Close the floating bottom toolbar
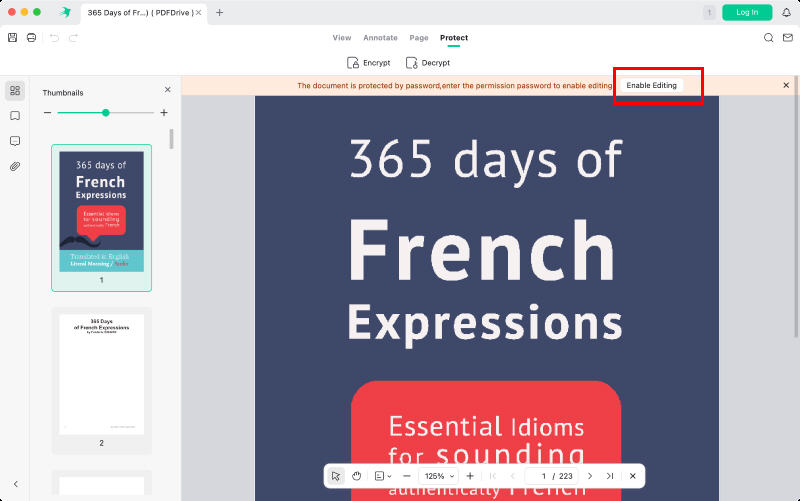 pos(633,476)
